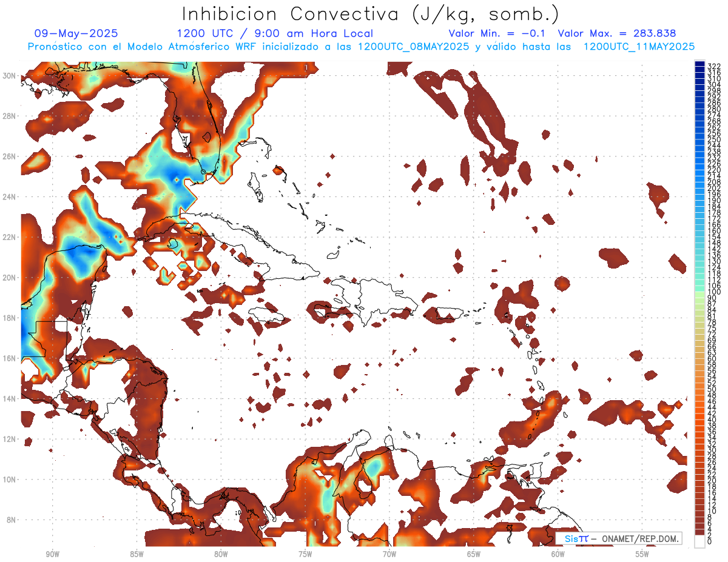The image size is (728, 562).
Task: Click the "322" value on the color scale
Action: click(713, 66)
